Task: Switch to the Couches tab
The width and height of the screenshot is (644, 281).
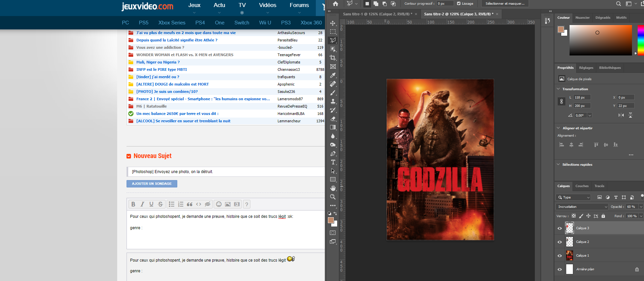Action: [582, 186]
